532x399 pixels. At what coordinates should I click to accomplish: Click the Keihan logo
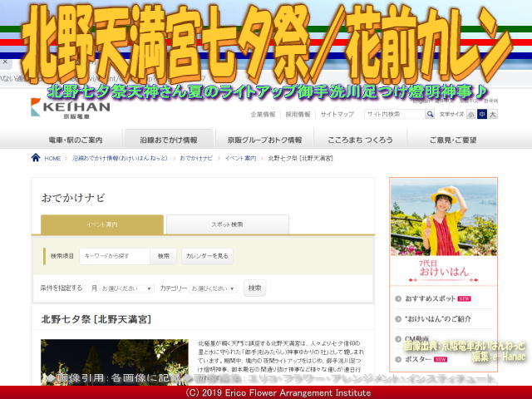pos(70,108)
